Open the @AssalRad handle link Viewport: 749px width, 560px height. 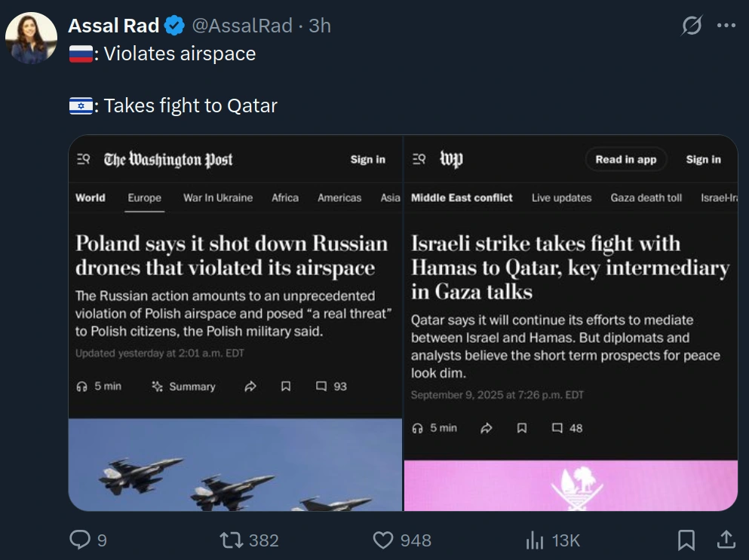click(242, 26)
